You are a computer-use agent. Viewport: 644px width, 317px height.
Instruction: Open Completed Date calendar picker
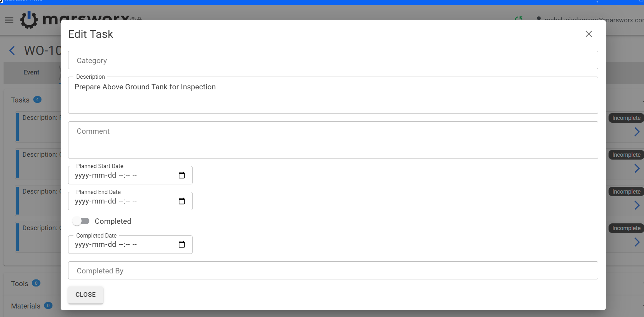182,244
